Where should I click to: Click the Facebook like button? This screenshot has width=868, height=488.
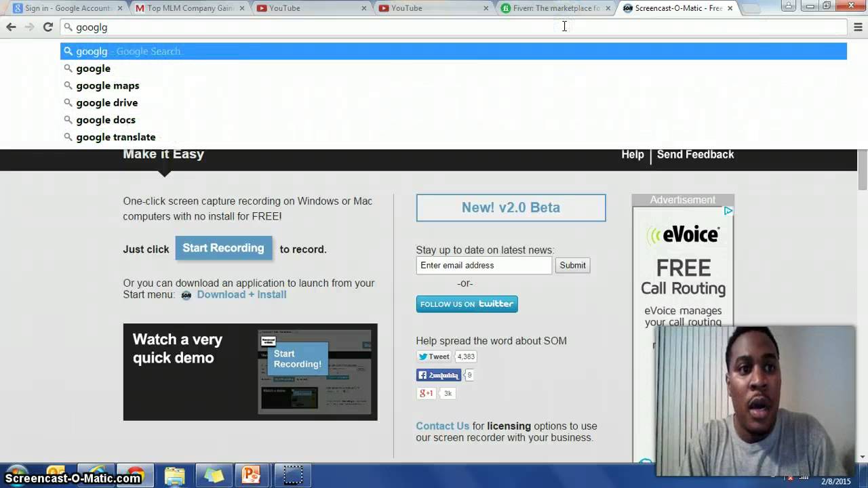click(438, 375)
